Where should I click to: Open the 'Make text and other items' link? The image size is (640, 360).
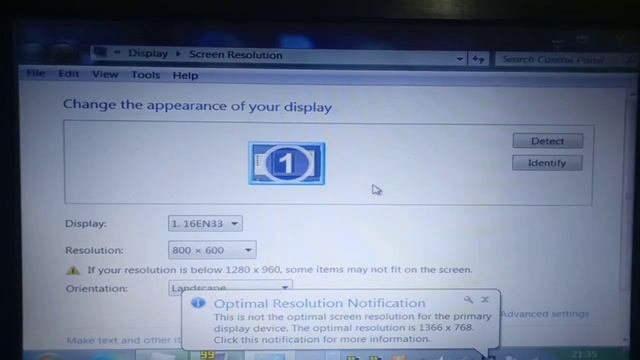tap(124, 340)
